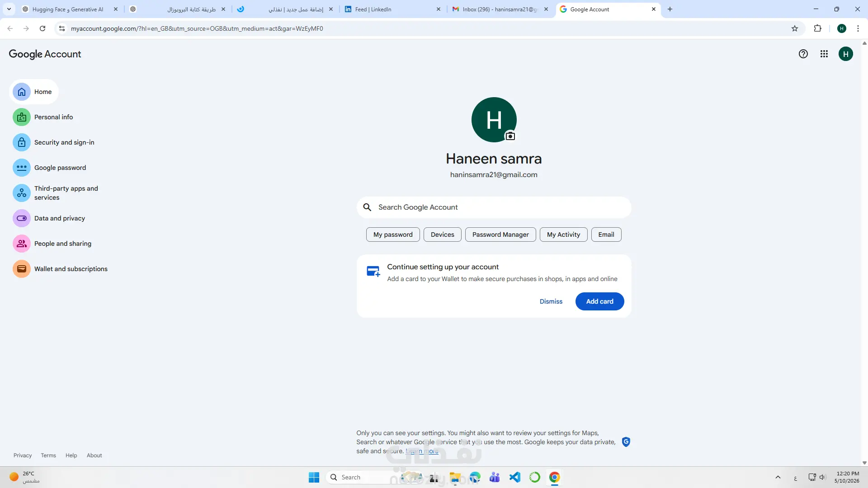Close the Hugging Face tab
This screenshot has height=488, width=868.
coord(116,9)
